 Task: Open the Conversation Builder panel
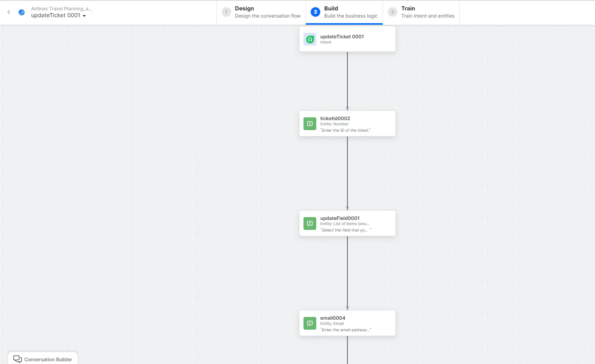[x=42, y=359]
